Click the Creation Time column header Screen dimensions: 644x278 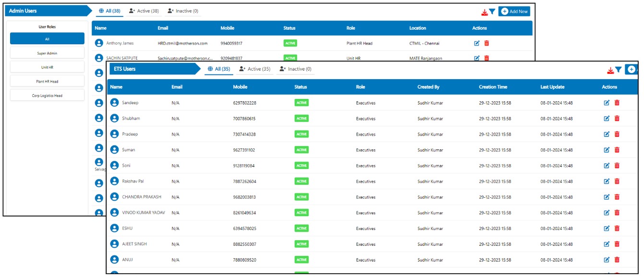click(x=493, y=87)
